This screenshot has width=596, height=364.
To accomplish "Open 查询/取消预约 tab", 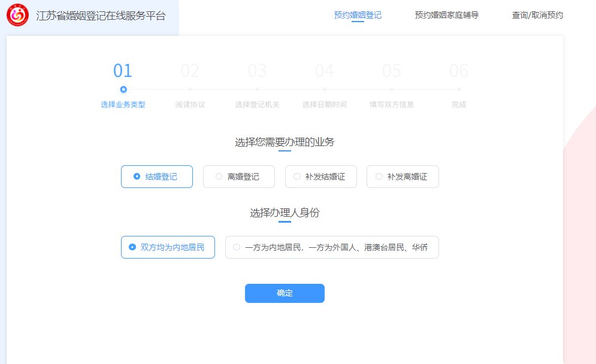I will [x=537, y=15].
